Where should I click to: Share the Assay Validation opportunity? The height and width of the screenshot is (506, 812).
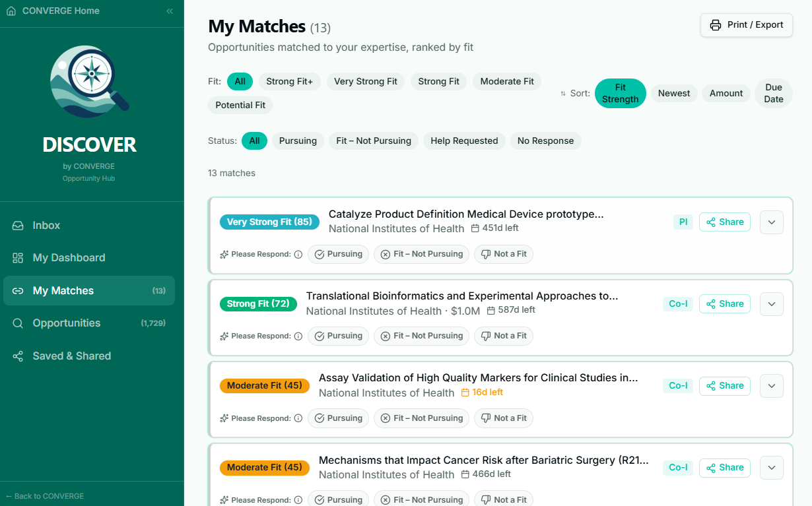(725, 386)
